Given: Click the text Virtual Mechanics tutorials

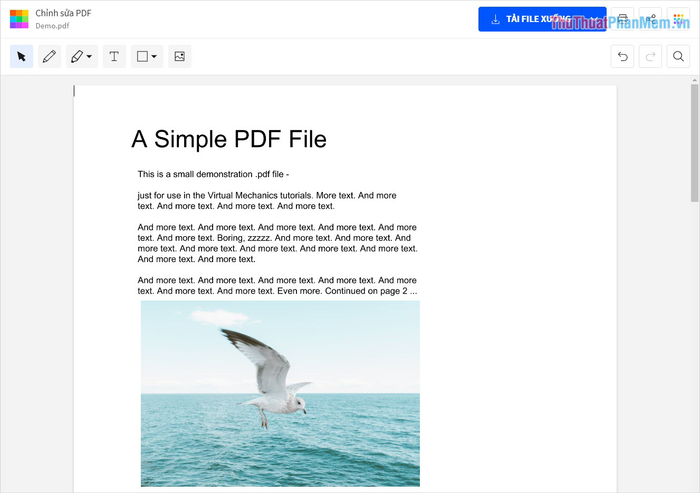Looking at the screenshot, I should [x=260, y=196].
